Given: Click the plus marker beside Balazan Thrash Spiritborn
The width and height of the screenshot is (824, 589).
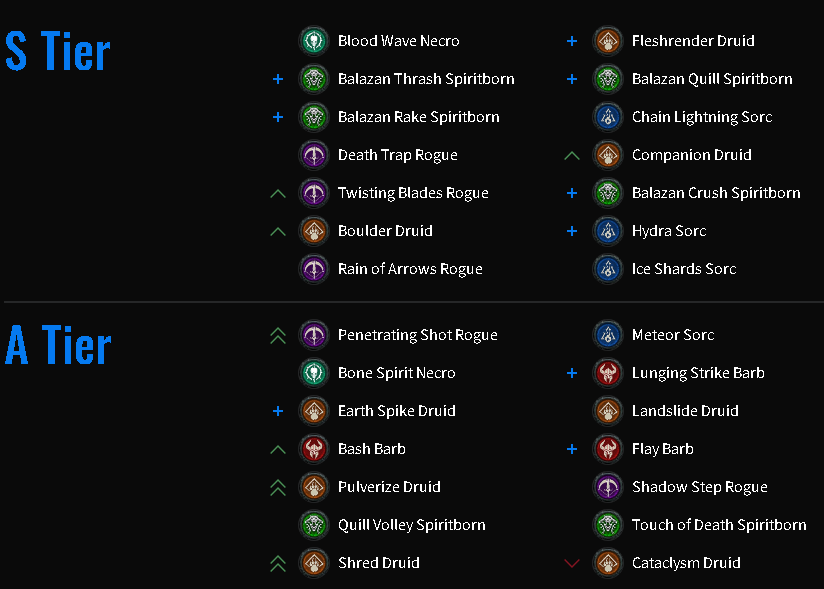Looking at the screenshot, I should pyautogui.click(x=278, y=79).
